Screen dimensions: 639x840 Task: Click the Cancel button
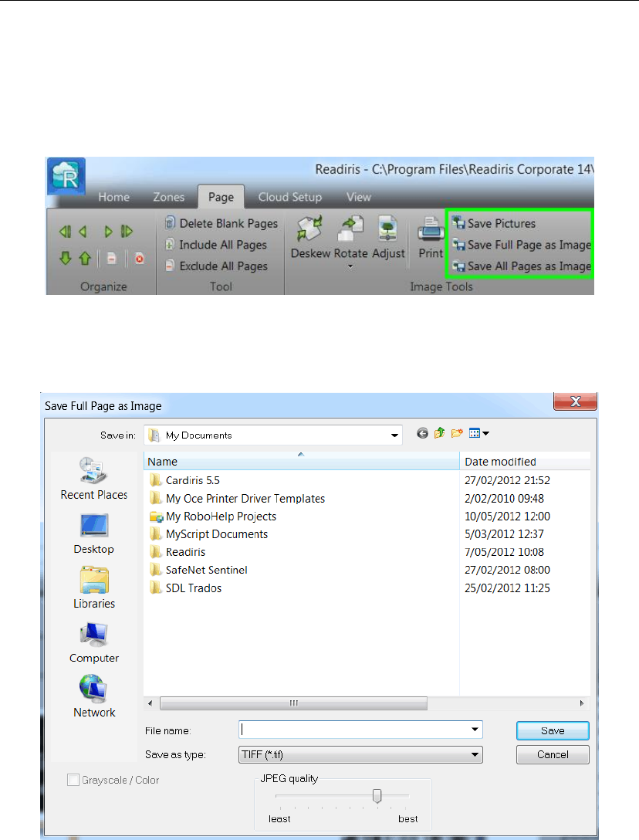point(553,755)
